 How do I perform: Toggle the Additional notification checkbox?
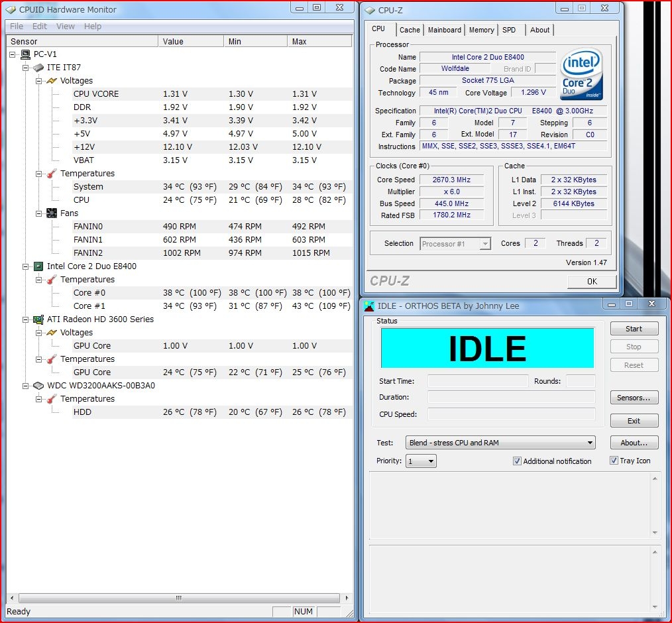click(517, 461)
